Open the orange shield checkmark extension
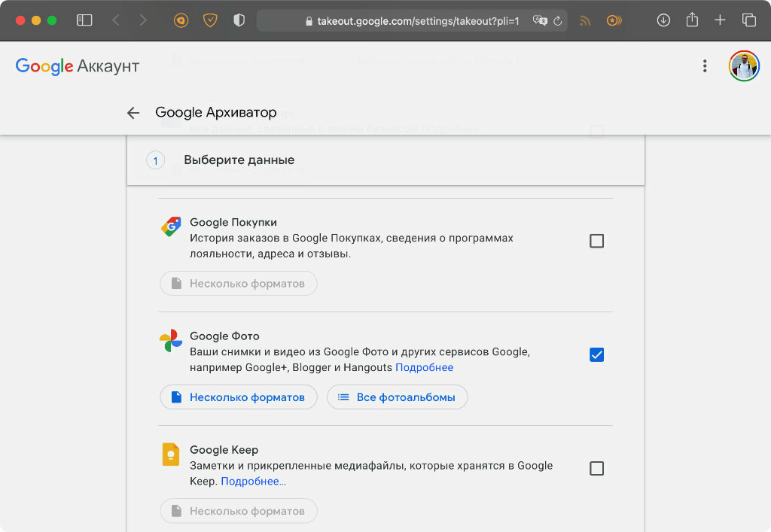This screenshot has width=771, height=532. coord(210,20)
